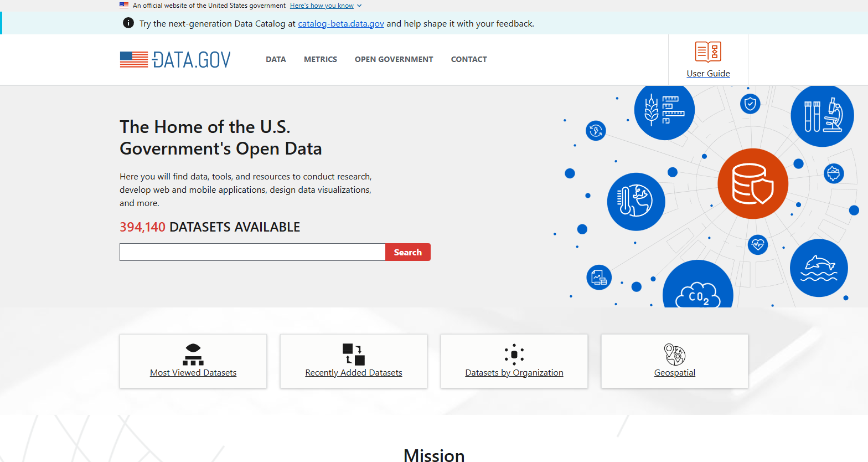
Task: Open the CONTACT menu item
Action: [469, 59]
